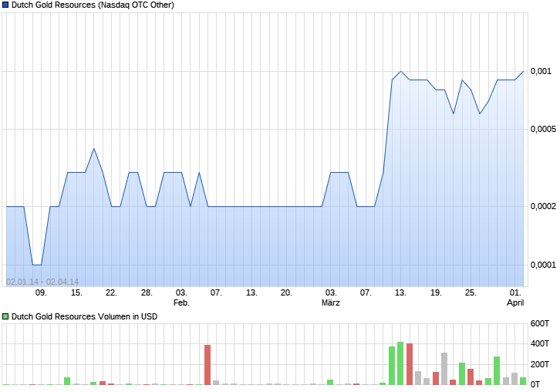Screen dimensions: 560x392
Task: Click the price low point near January 9
Action: click(x=37, y=265)
